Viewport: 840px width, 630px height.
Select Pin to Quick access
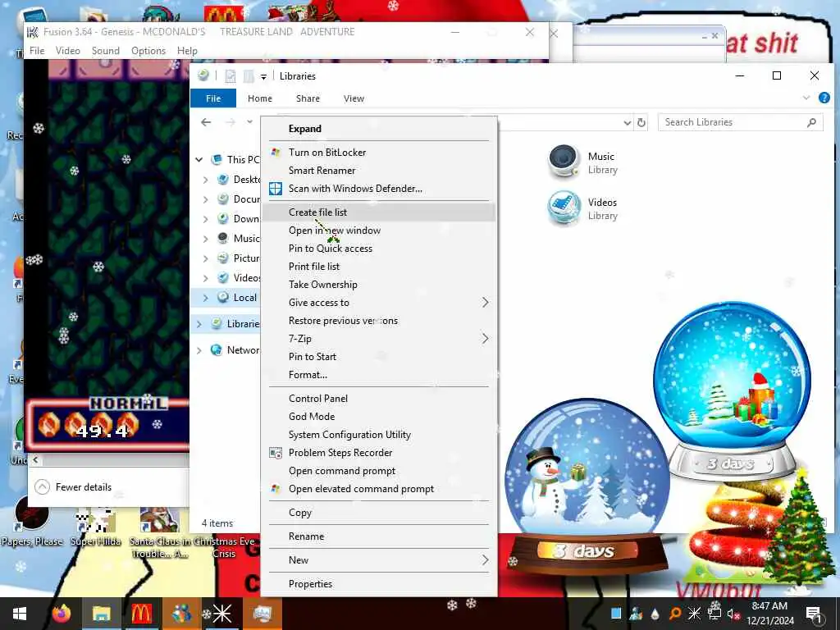point(379,249)
